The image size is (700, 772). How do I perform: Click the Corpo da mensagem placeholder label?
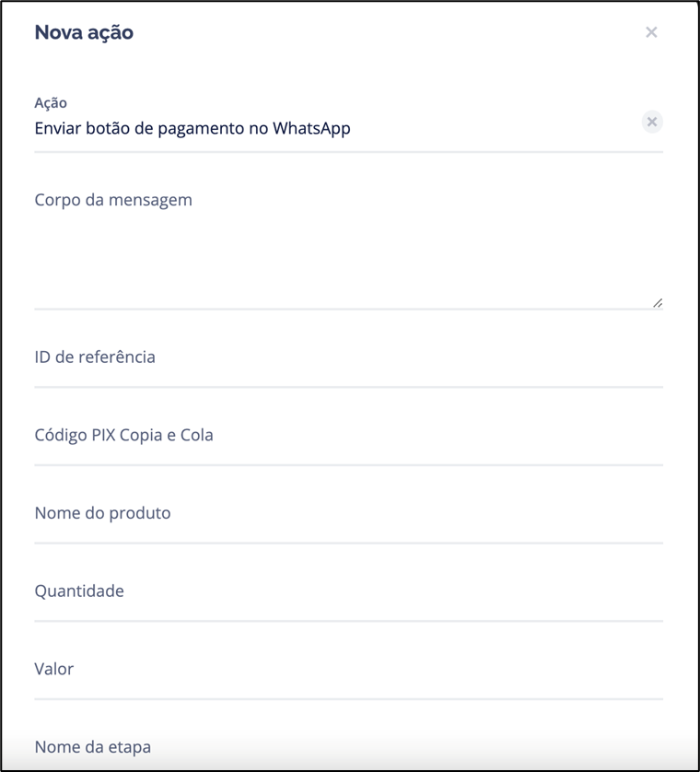click(113, 200)
